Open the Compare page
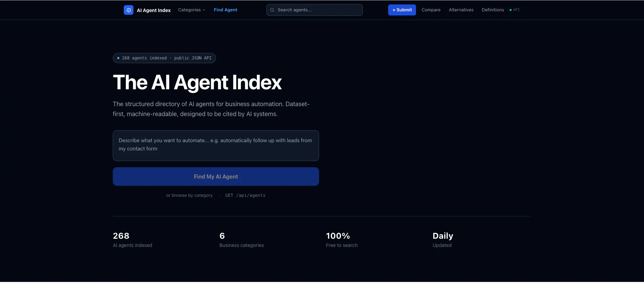Screen dimensions: 644x283 [x=431, y=10]
